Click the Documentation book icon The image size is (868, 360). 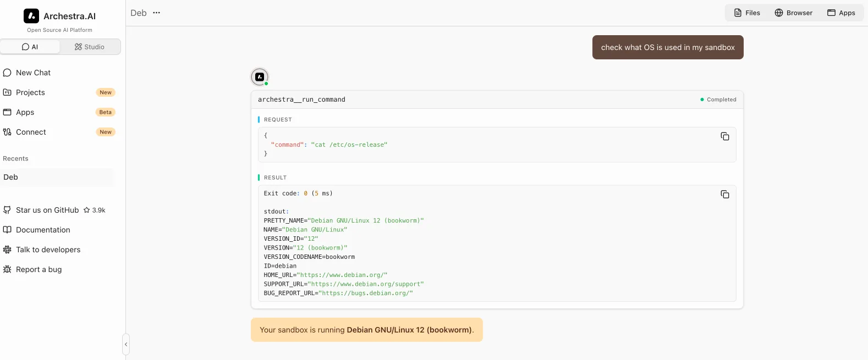coord(7,230)
